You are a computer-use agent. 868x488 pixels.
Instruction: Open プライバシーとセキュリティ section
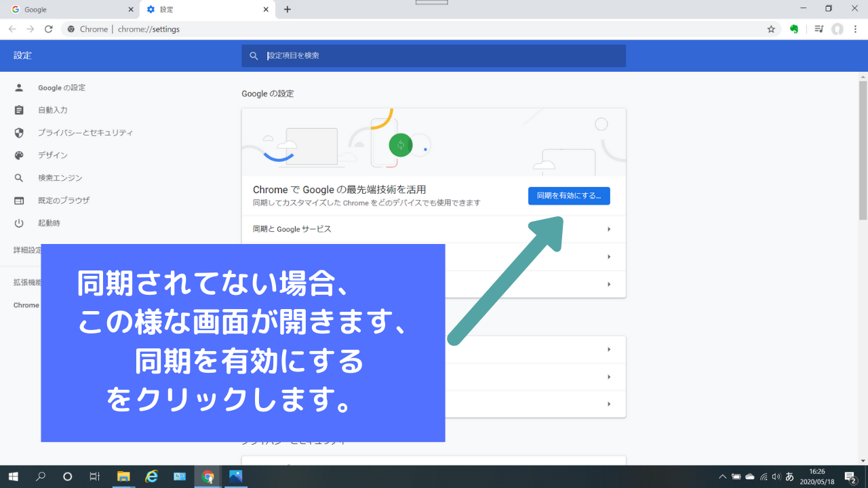85,133
